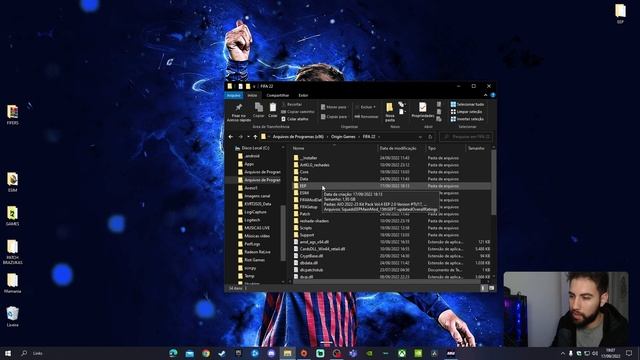Click Origin Games in the address path
This screenshot has width=640, height=360.
pos(343,137)
